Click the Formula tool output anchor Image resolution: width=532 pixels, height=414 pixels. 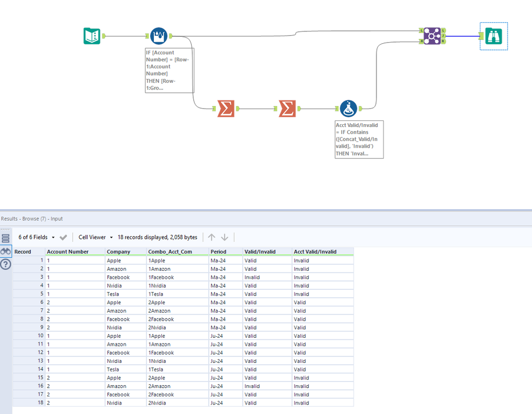point(361,109)
